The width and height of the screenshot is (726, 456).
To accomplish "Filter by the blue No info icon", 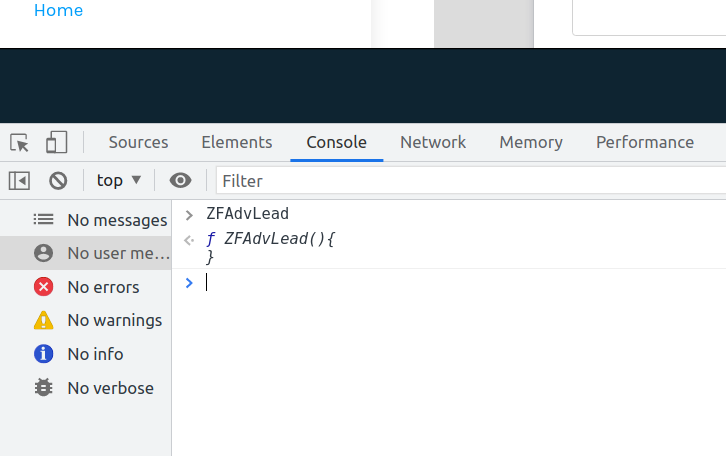I will coord(43,354).
